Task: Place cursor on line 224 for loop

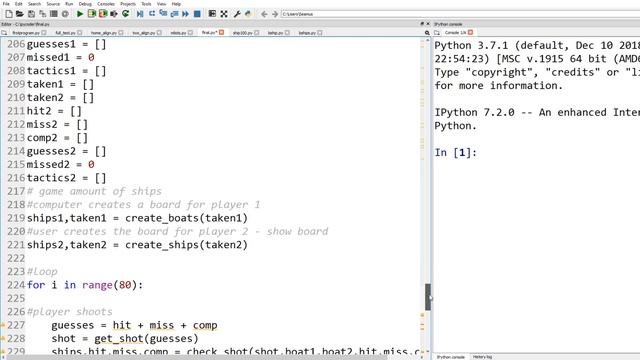Action: 85,285
